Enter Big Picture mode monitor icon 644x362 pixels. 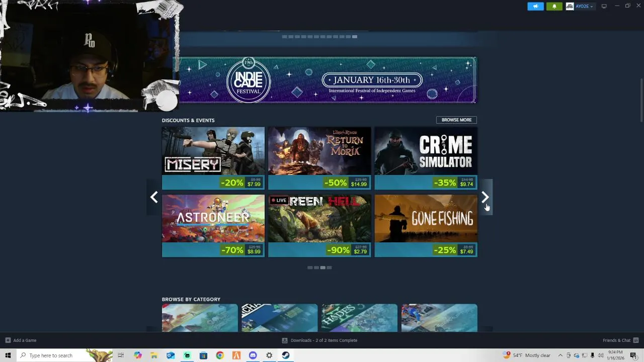[x=604, y=6]
